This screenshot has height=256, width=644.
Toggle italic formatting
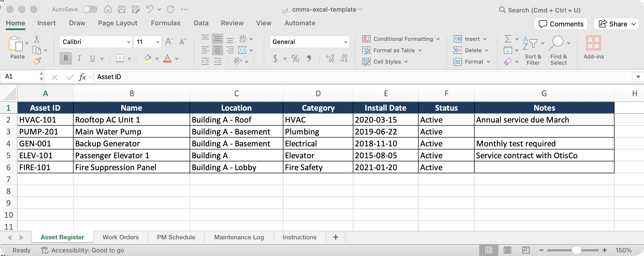point(79,58)
